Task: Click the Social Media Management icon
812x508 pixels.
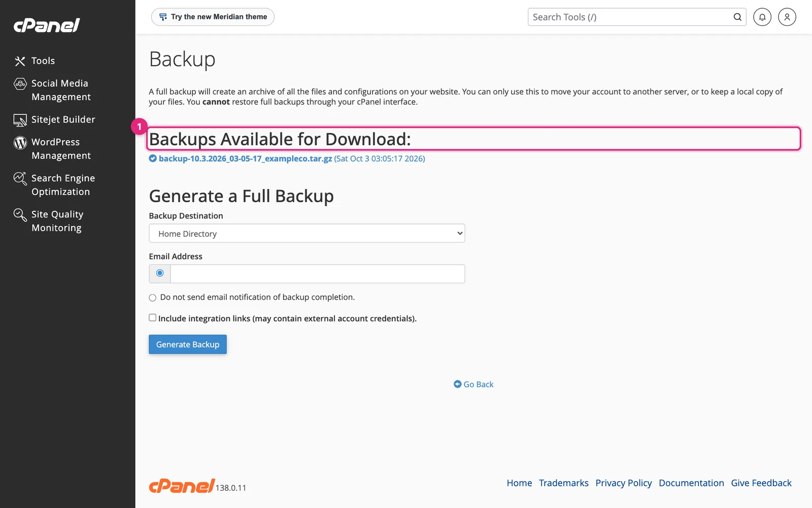Action: (20, 84)
